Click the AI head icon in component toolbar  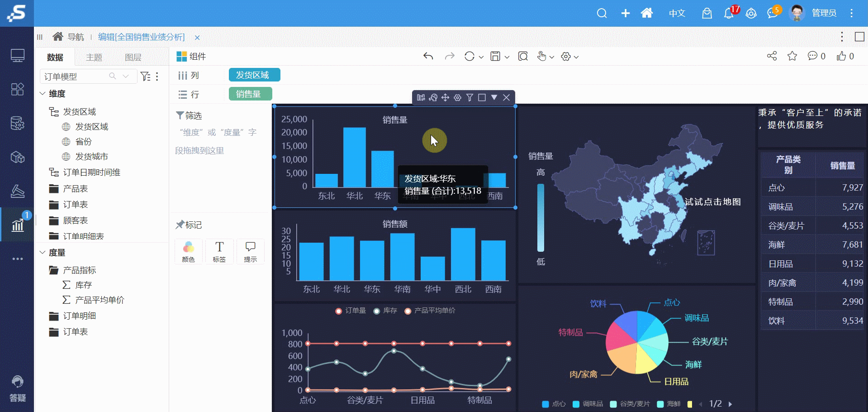pos(433,97)
